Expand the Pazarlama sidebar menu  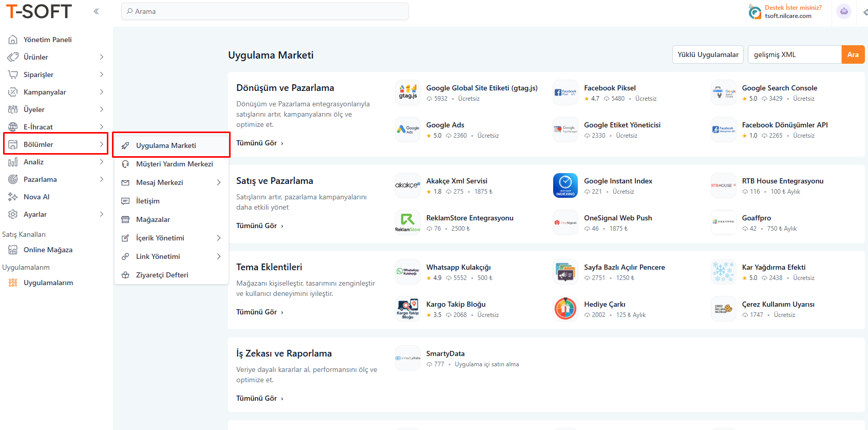coord(101,179)
